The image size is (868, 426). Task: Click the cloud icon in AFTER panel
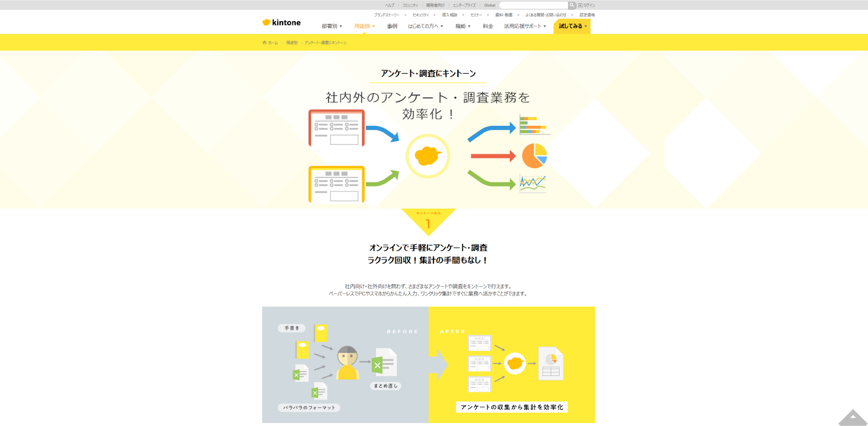515,363
